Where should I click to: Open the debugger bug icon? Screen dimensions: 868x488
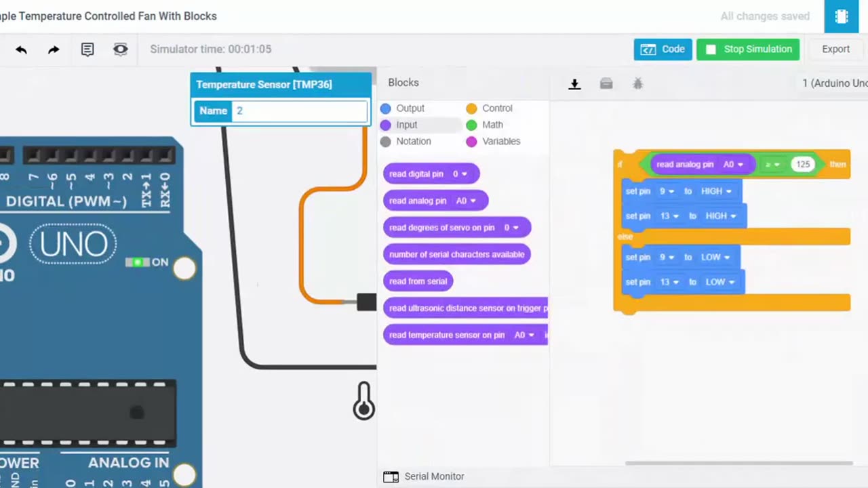pyautogui.click(x=637, y=83)
